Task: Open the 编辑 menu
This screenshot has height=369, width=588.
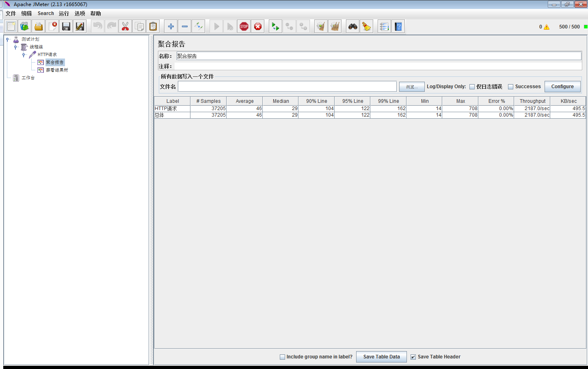Action: [x=27, y=13]
